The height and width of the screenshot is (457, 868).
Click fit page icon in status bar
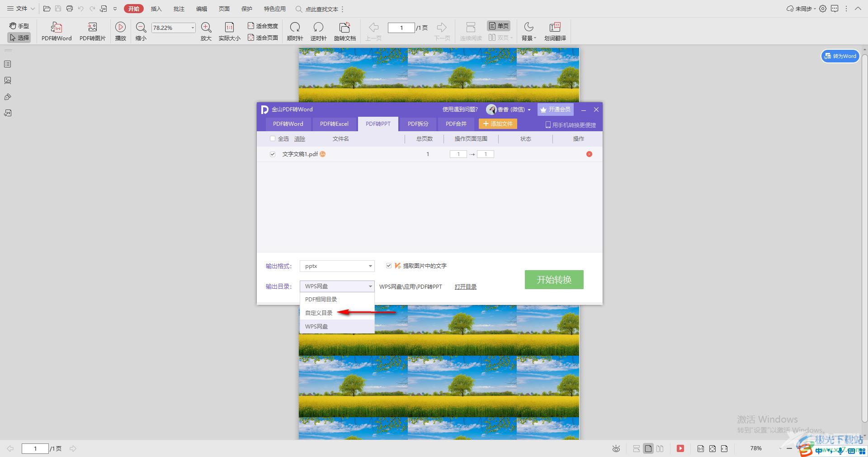712,448
